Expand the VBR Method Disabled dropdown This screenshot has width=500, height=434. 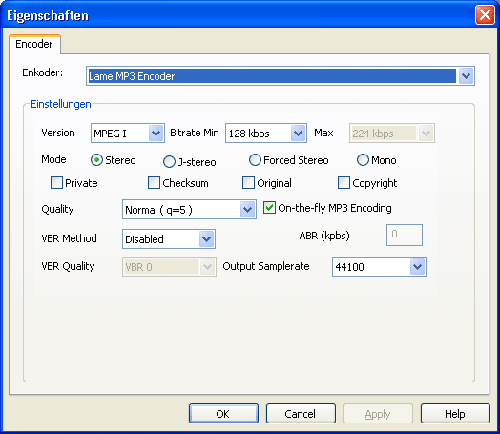[169, 239]
